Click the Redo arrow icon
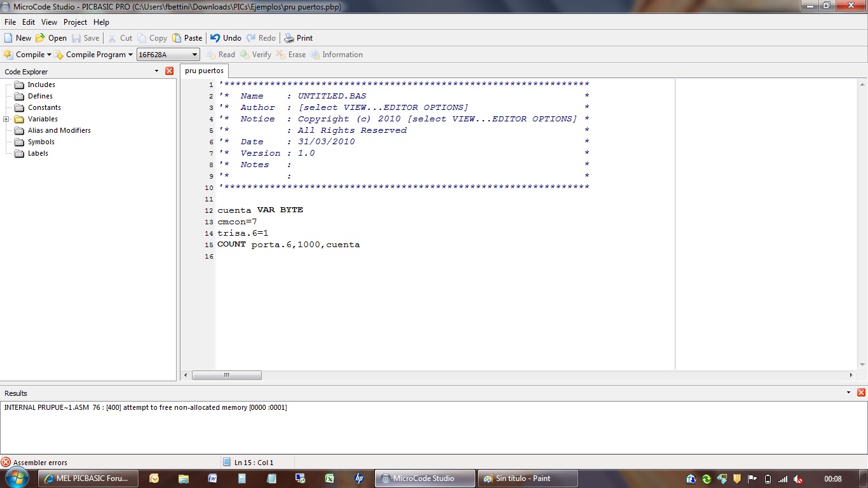 (251, 38)
